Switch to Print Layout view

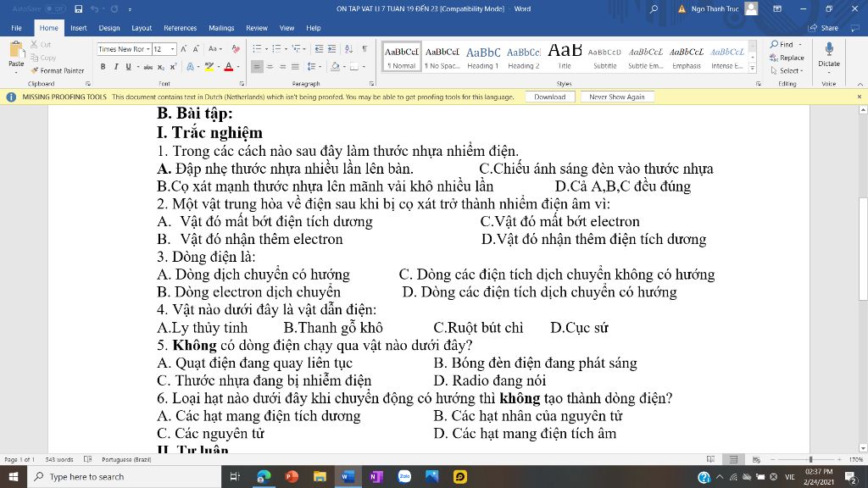coord(733,459)
